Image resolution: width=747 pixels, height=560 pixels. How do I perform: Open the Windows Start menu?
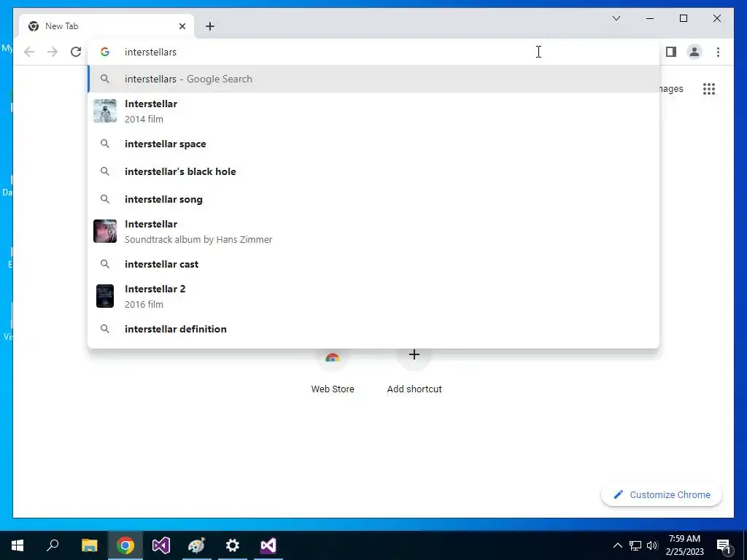tap(18, 545)
